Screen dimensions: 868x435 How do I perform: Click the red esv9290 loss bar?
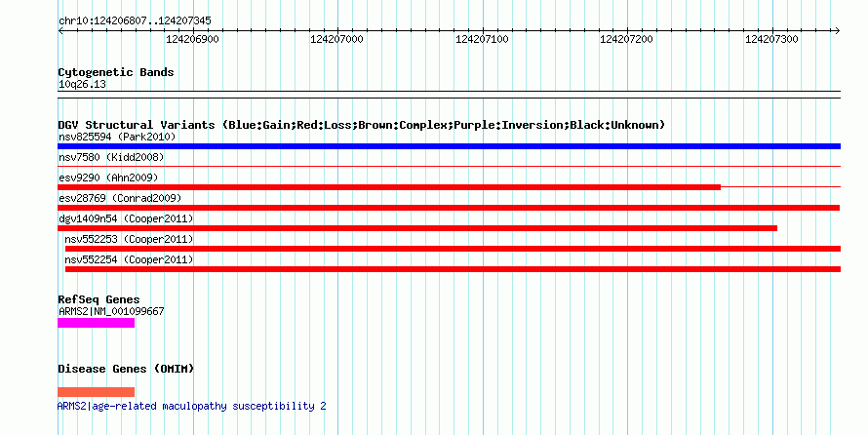click(389, 187)
